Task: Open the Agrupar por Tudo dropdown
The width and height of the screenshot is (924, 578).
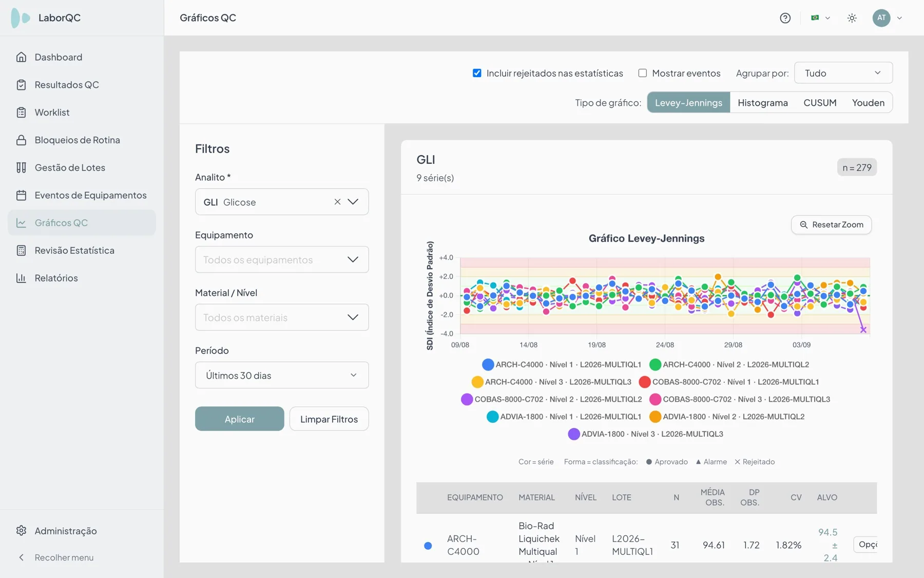Action: point(843,73)
